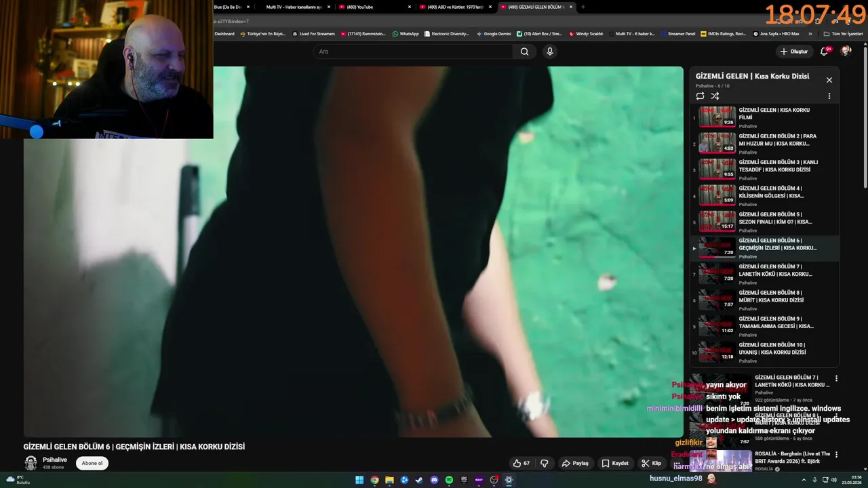Dislike the video with the thumbs-down icon
The height and width of the screenshot is (488, 868).
544,464
